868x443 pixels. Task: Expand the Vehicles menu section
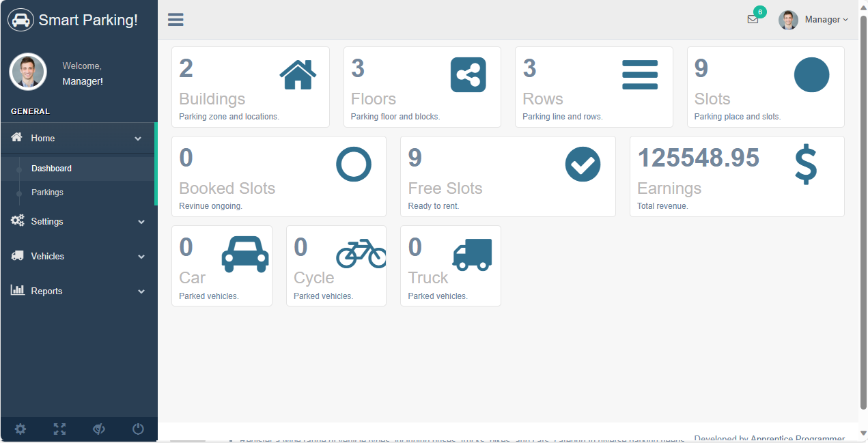click(47, 256)
